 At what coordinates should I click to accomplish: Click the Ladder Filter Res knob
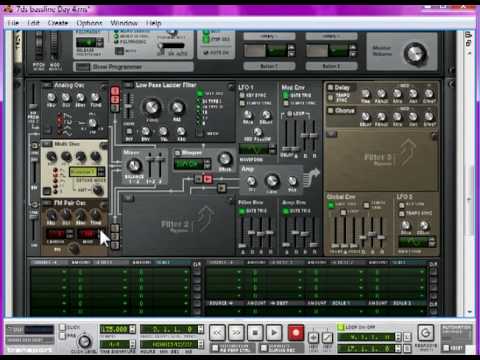(177, 107)
